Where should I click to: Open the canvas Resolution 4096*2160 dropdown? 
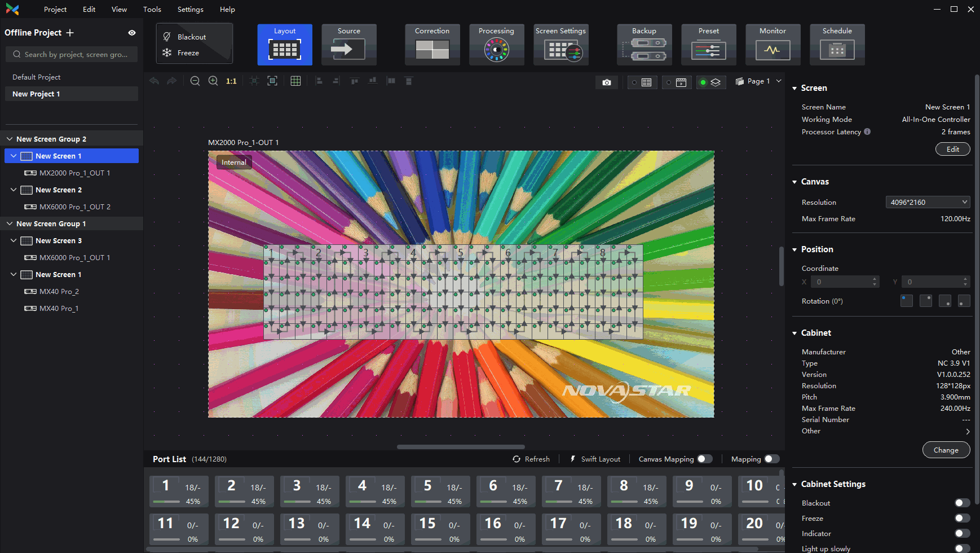928,202
